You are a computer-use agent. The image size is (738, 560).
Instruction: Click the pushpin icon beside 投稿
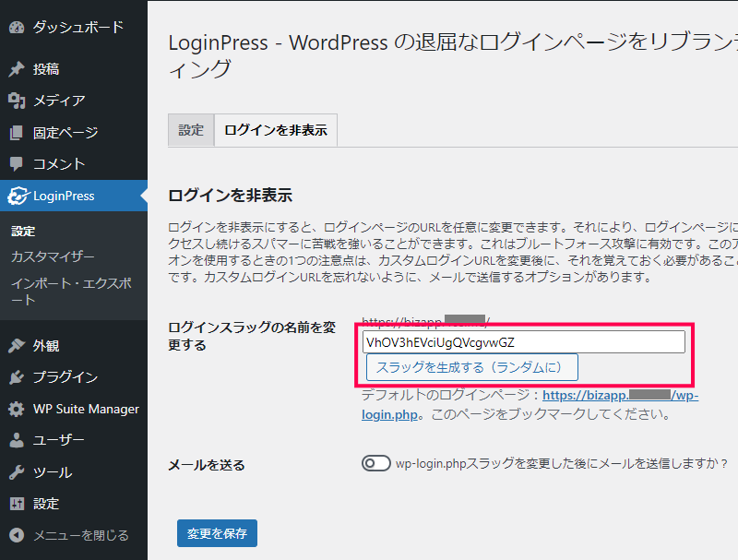pos(17,69)
